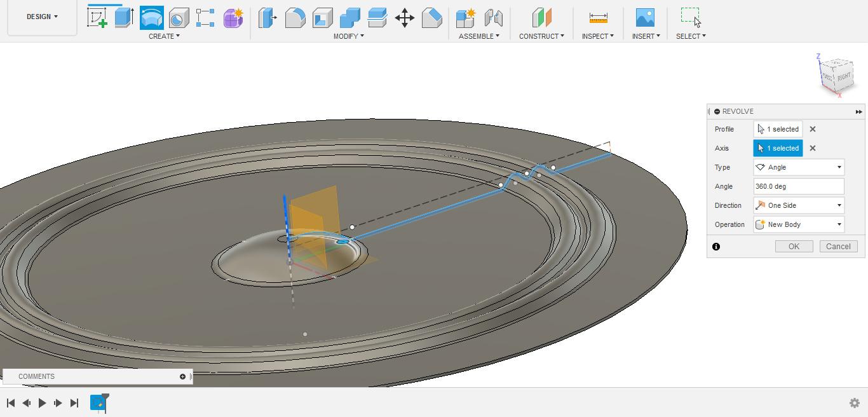Select the Measure tool
Screen dimensions: 868x417
coord(597,17)
